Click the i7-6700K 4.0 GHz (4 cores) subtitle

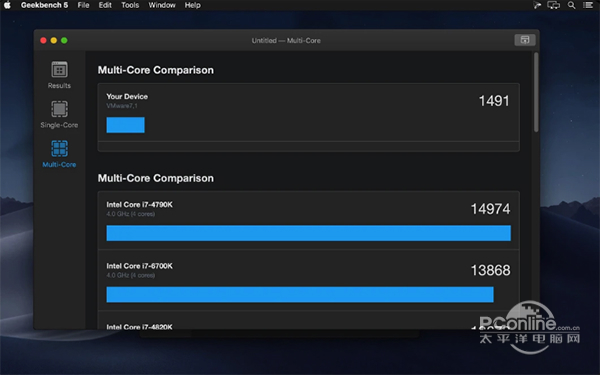pyautogui.click(x=130, y=275)
